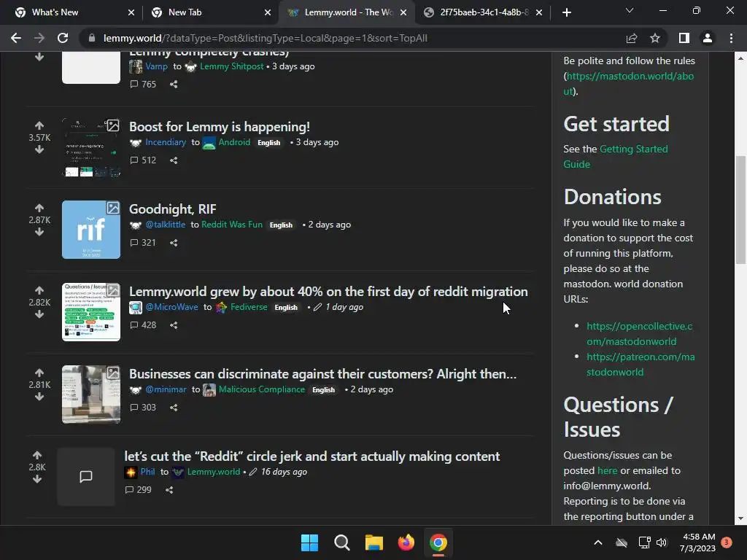747x560 pixels.
Task: Open Businesses can discriminate against customers title
Action: (322, 374)
